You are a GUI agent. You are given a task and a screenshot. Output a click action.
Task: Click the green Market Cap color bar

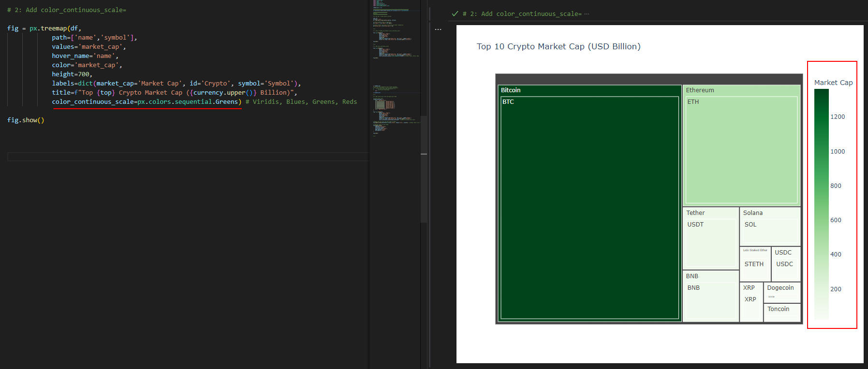click(821, 204)
